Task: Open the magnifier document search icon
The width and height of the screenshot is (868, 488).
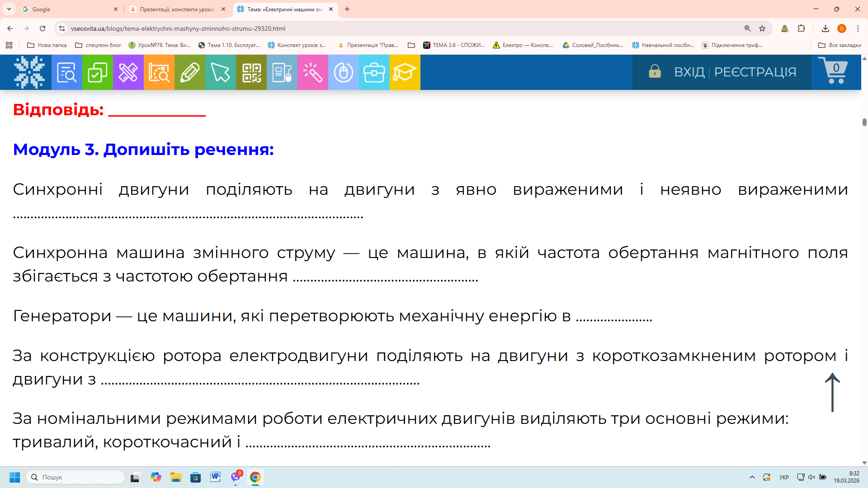Action: [x=66, y=72]
